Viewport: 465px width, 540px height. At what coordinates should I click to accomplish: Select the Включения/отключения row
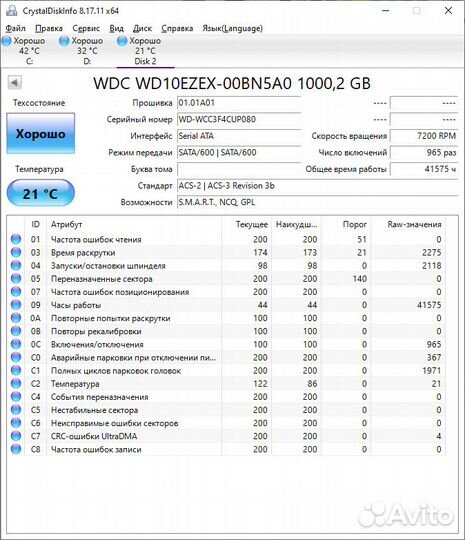(226, 344)
